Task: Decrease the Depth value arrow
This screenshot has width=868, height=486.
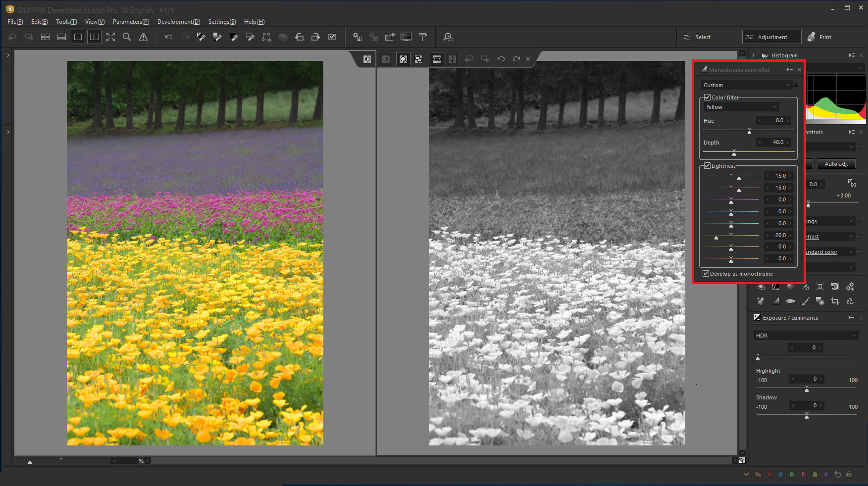Action: (760, 142)
